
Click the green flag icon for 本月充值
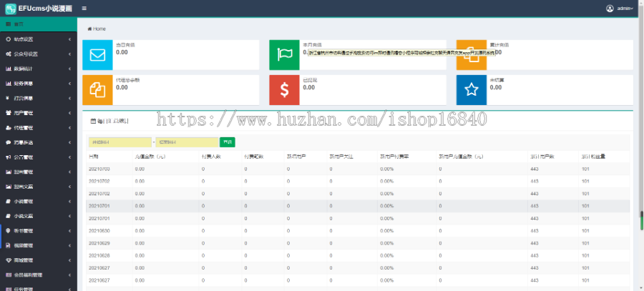[x=284, y=55]
